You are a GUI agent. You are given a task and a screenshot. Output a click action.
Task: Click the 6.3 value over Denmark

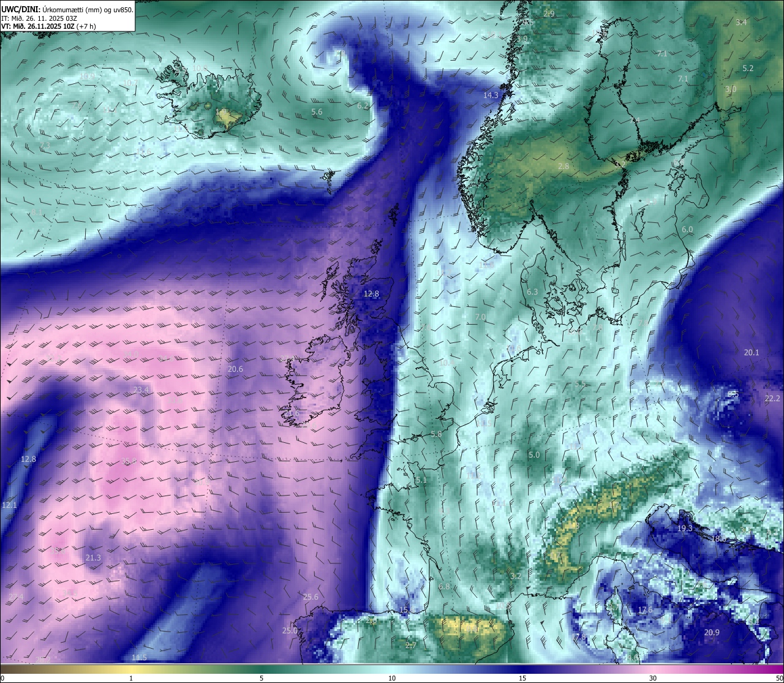532,292
